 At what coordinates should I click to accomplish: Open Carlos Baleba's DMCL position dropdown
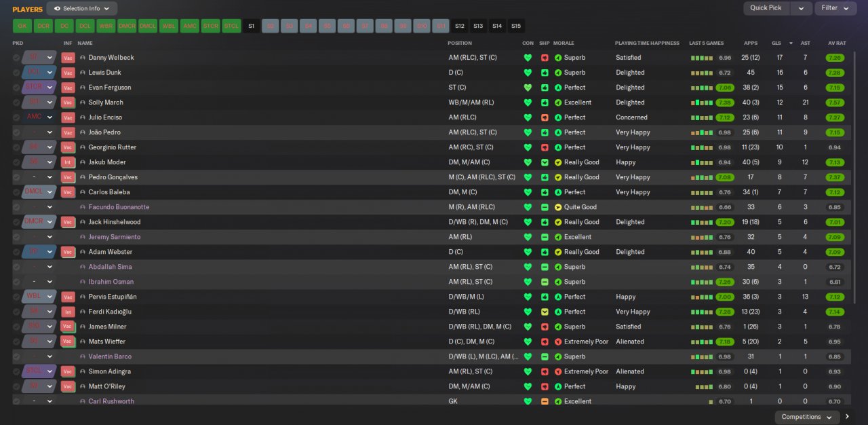tap(39, 192)
